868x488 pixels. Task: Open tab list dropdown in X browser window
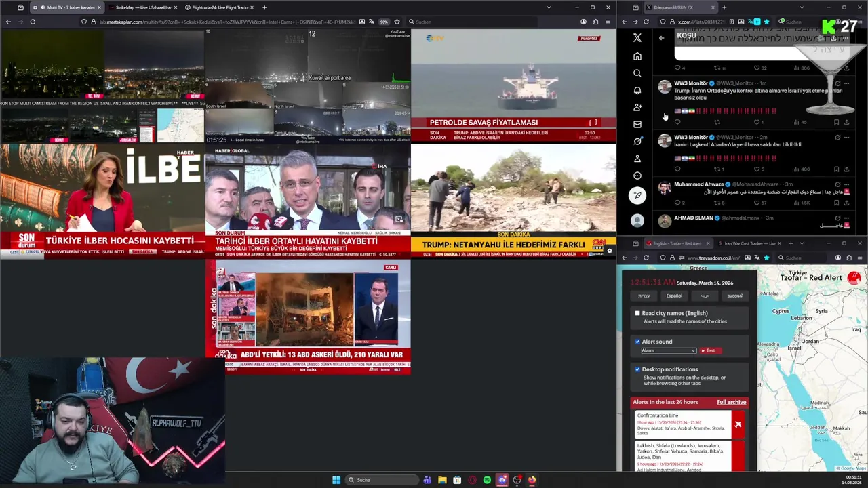[x=801, y=7]
